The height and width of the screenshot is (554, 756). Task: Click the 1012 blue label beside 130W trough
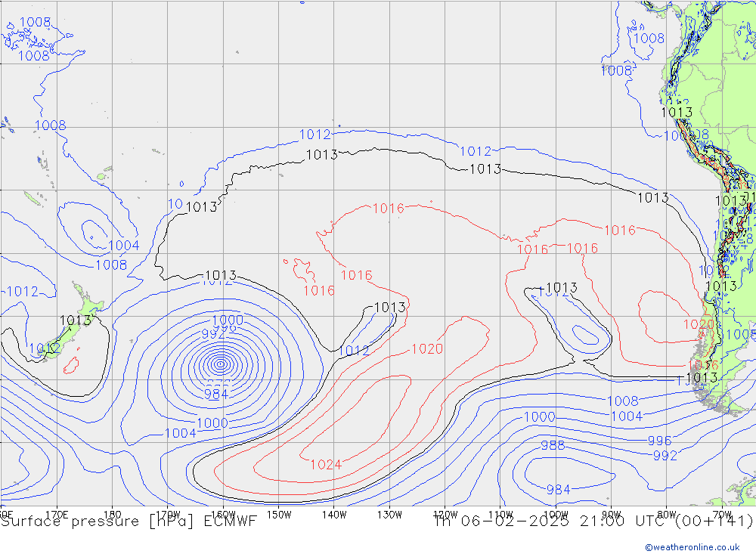353,351
